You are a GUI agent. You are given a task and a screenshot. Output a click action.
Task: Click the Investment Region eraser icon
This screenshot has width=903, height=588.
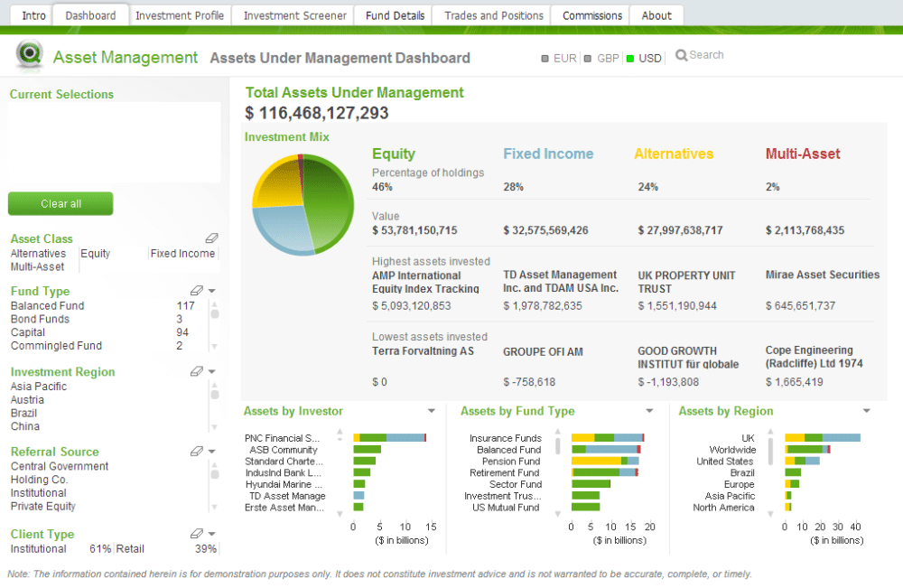click(x=197, y=371)
